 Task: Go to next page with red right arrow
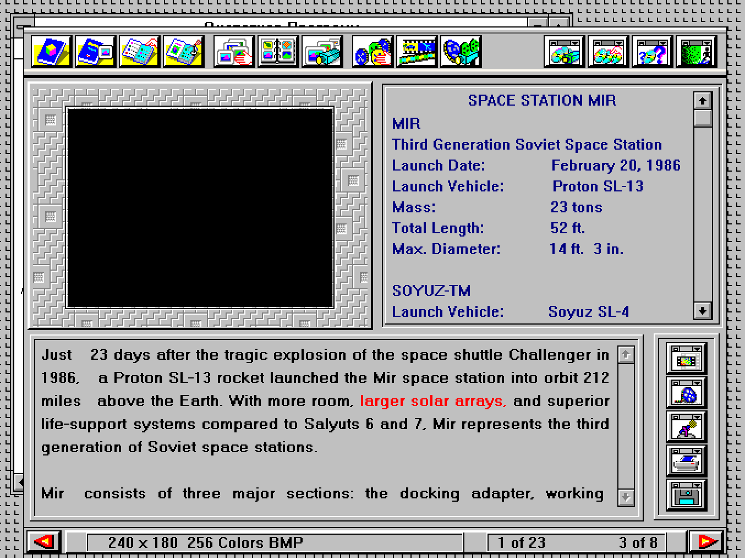click(x=706, y=542)
